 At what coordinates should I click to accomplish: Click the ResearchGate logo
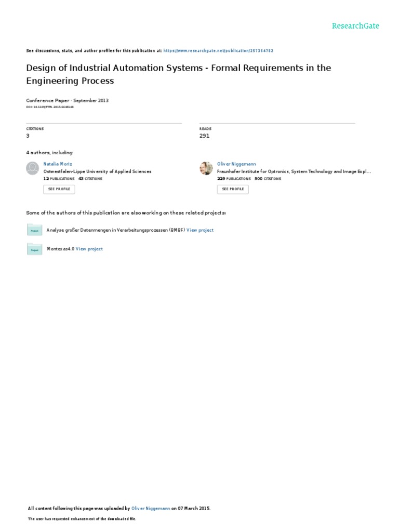(356, 26)
